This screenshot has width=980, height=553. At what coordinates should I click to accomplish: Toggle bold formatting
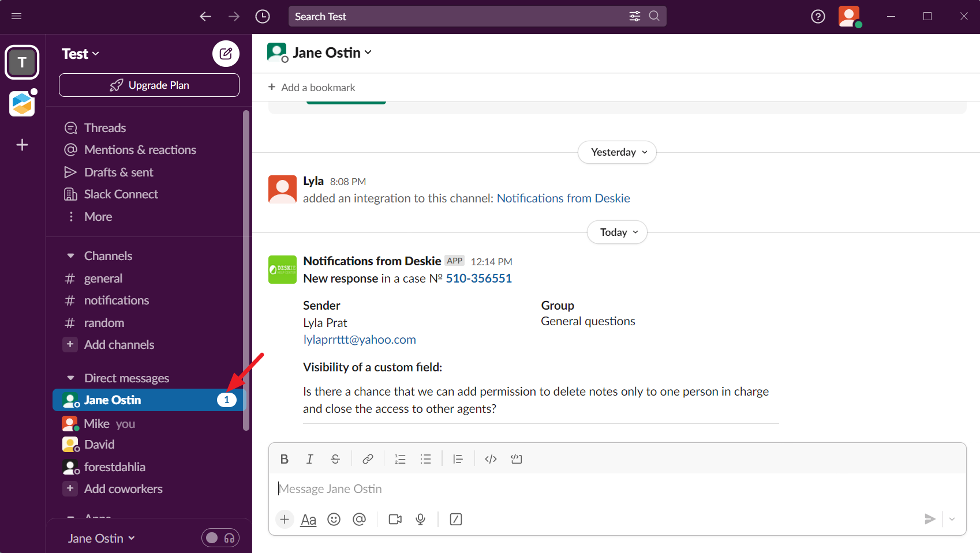coord(284,459)
